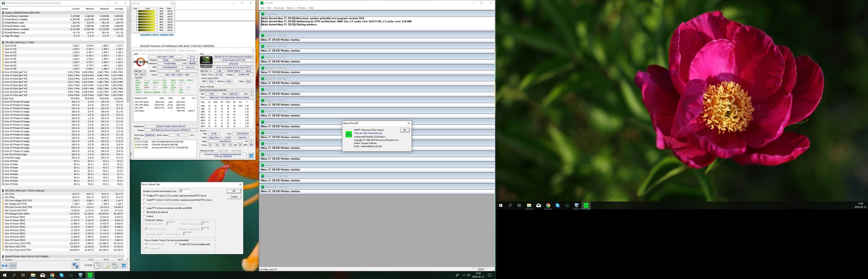Select greyed Medium FFTs radio option
868x279 pixels.
click(145, 204)
